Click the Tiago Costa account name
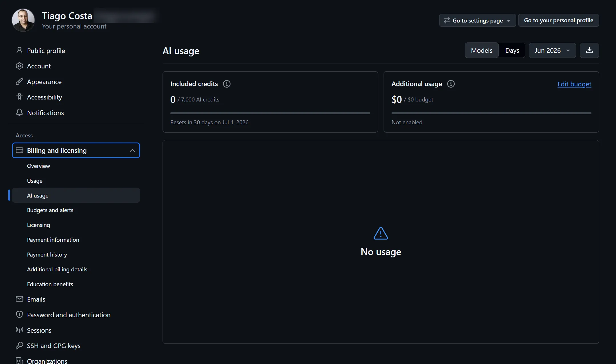The width and height of the screenshot is (616, 364). (67, 16)
